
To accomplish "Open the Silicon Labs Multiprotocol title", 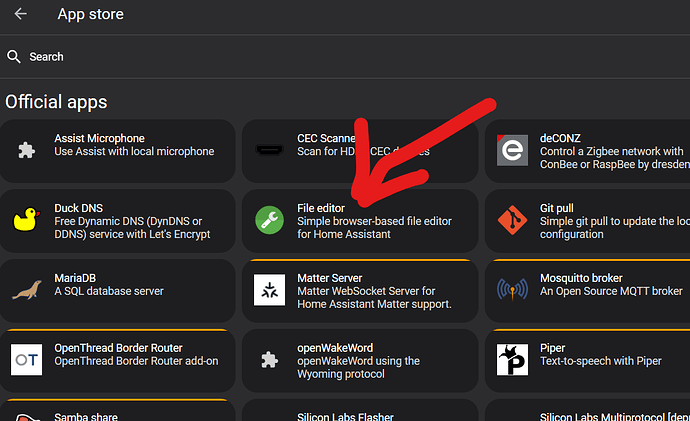I will (x=615, y=416).
